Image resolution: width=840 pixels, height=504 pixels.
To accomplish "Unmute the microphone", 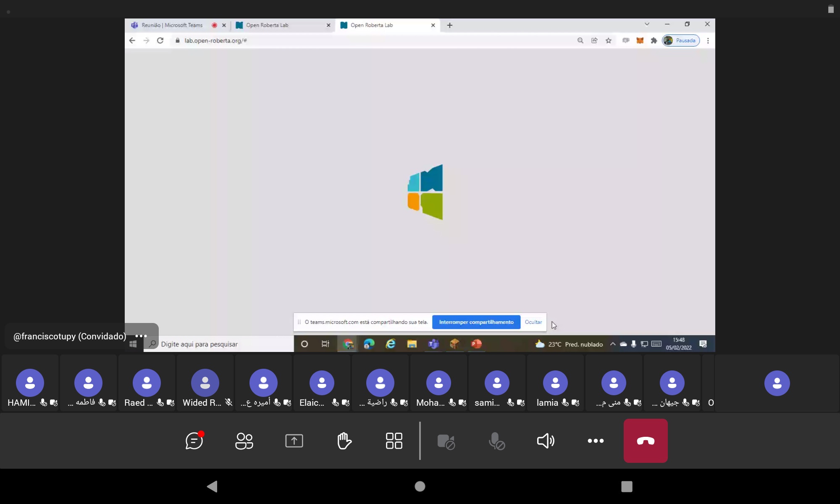I will (496, 441).
